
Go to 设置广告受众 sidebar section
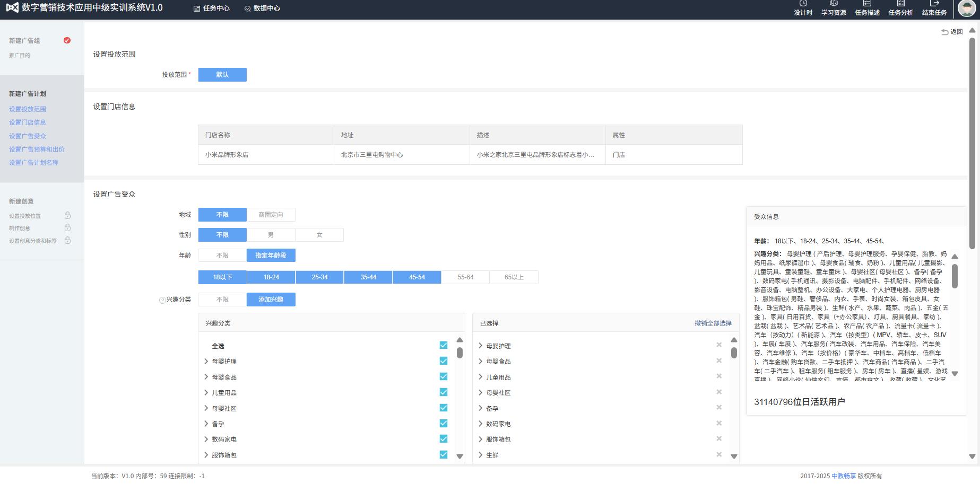click(x=28, y=136)
